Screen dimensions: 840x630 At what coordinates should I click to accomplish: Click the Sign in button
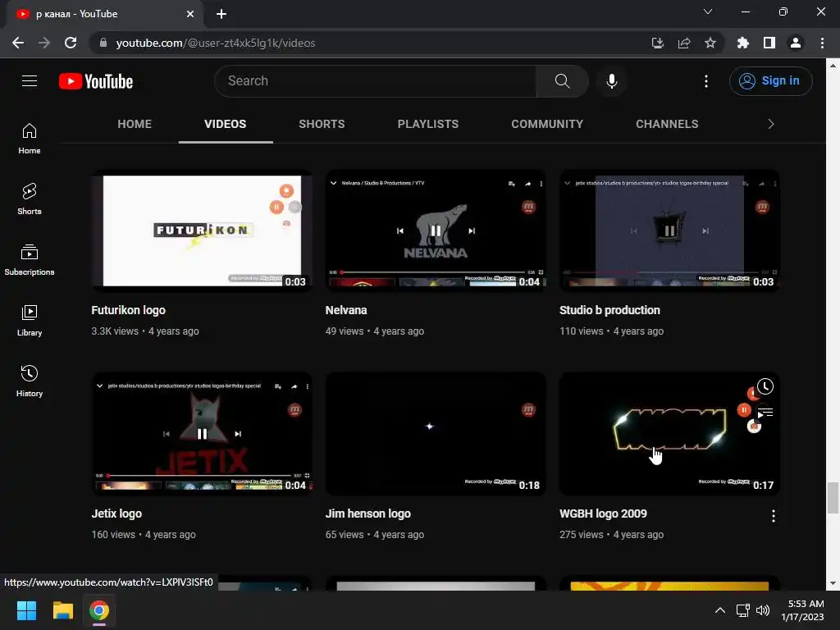coord(770,81)
